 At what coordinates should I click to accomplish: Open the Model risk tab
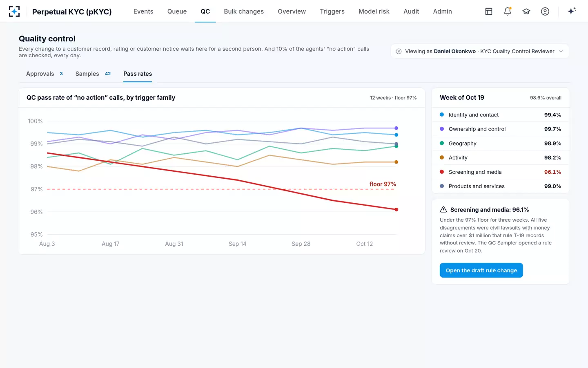click(x=374, y=11)
